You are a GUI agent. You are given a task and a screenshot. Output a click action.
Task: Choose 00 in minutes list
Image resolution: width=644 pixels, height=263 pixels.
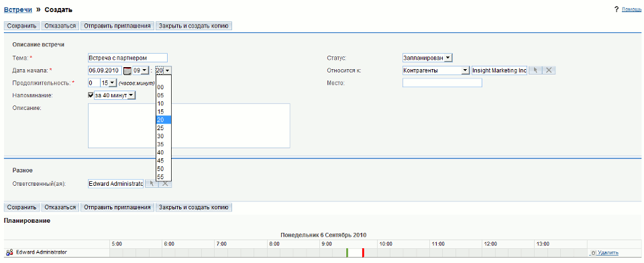pos(164,87)
